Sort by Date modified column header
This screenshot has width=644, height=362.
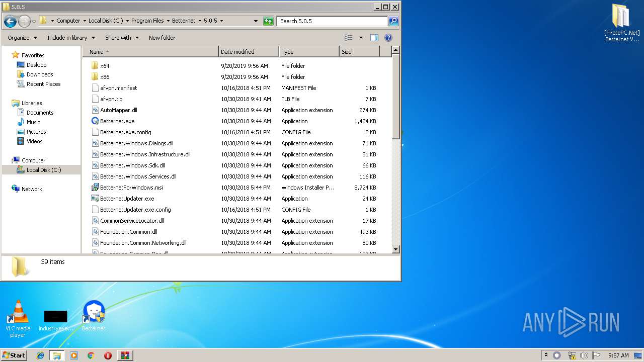(x=249, y=52)
